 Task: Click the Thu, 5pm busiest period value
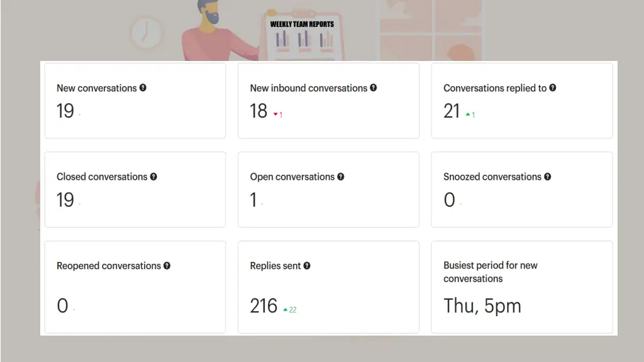[x=482, y=306]
